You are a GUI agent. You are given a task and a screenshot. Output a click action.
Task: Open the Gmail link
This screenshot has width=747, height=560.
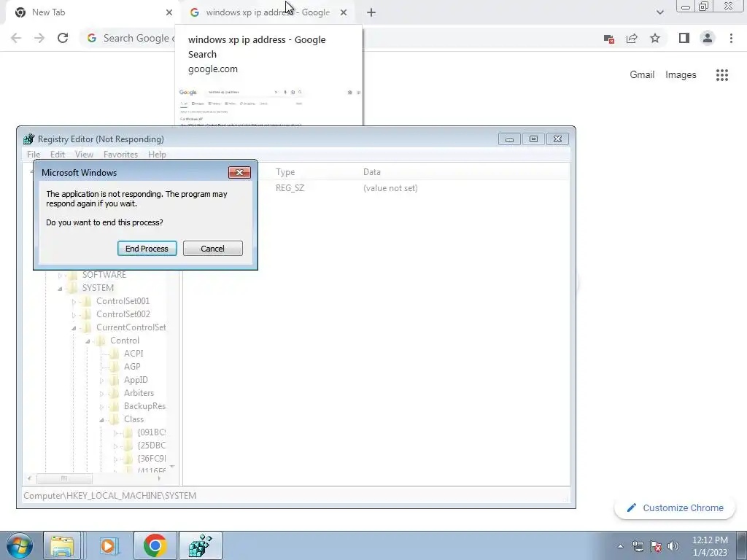click(x=642, y=75)
